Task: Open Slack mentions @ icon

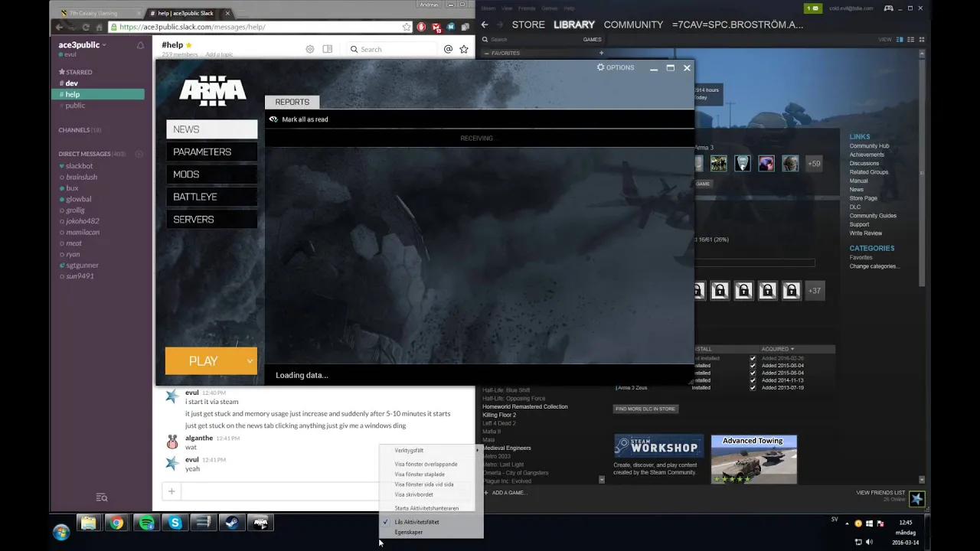Action: coord(448,49)
